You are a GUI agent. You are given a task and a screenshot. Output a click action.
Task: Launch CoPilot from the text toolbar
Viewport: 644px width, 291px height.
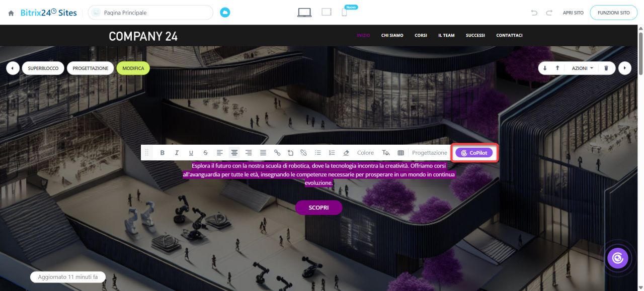[474, 153]
